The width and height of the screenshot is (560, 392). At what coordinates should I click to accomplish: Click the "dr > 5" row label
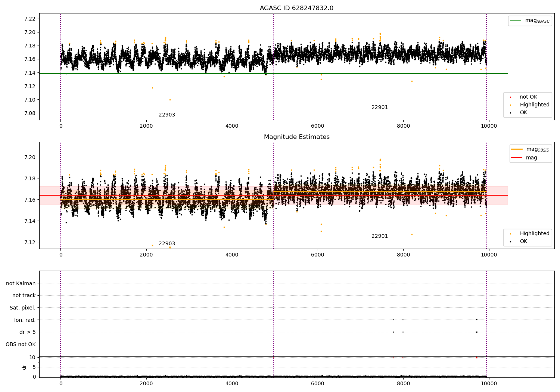28,332
